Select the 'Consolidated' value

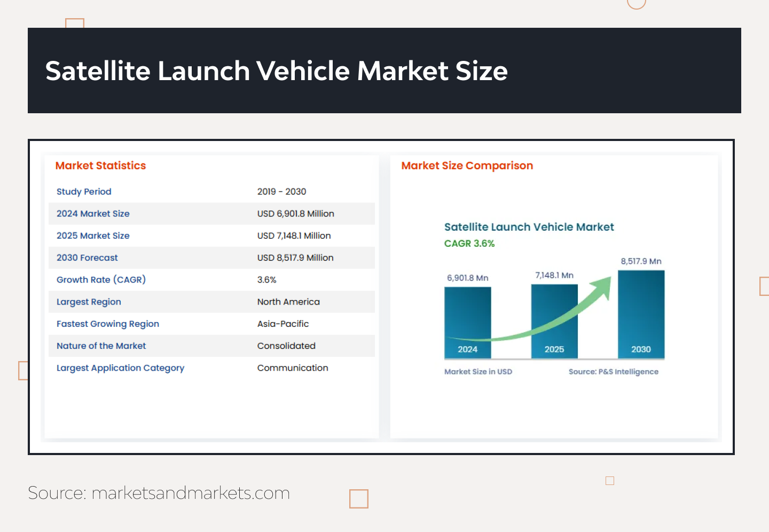point(286,346)
